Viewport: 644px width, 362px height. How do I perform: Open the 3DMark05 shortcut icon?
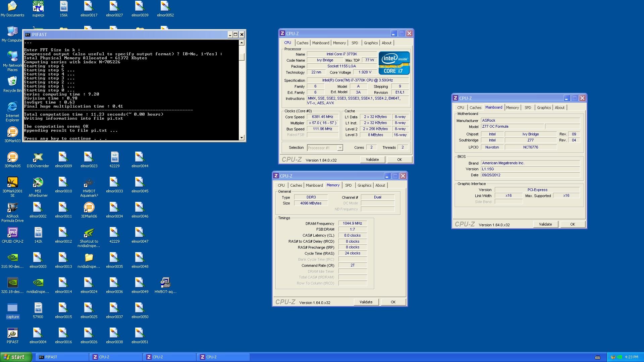[x=12, y=160]
